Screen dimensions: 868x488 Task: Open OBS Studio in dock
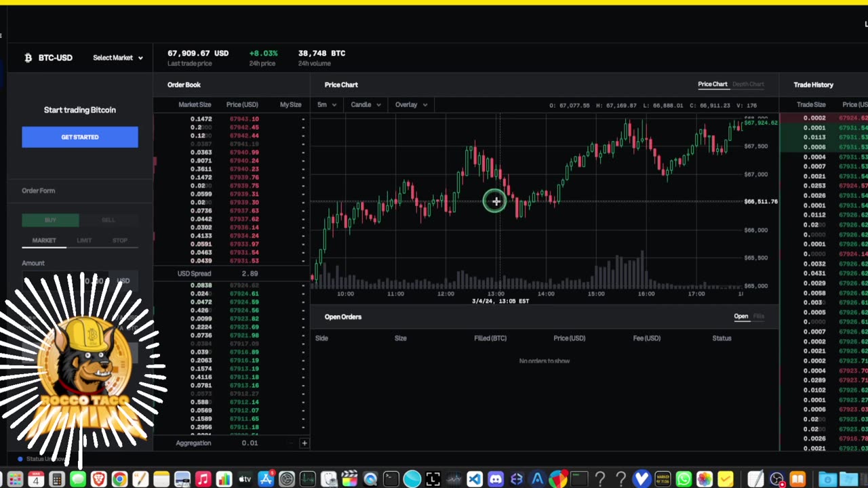click(x=777, y=479)
